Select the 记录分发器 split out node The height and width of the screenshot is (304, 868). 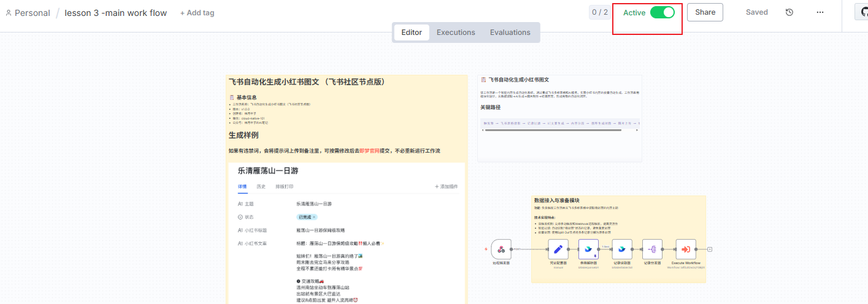pyautogui.click(x=652, y=249)
